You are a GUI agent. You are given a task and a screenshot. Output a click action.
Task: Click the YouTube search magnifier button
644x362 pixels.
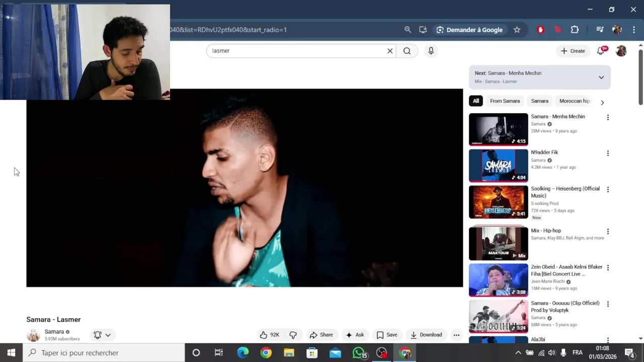(x=407, y=51)
